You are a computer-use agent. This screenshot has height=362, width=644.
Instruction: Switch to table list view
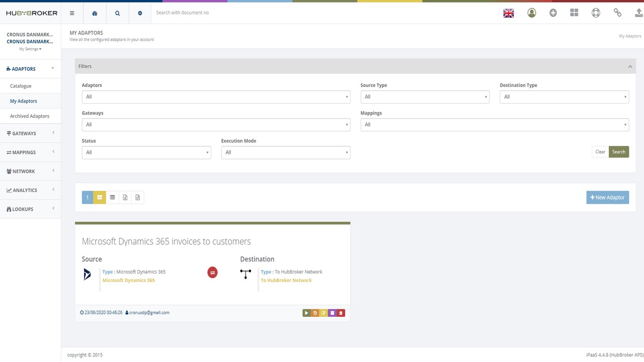point(112,198)
